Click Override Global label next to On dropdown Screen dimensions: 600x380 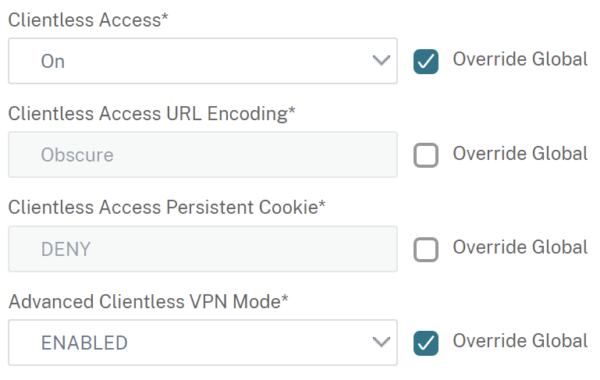520,59
